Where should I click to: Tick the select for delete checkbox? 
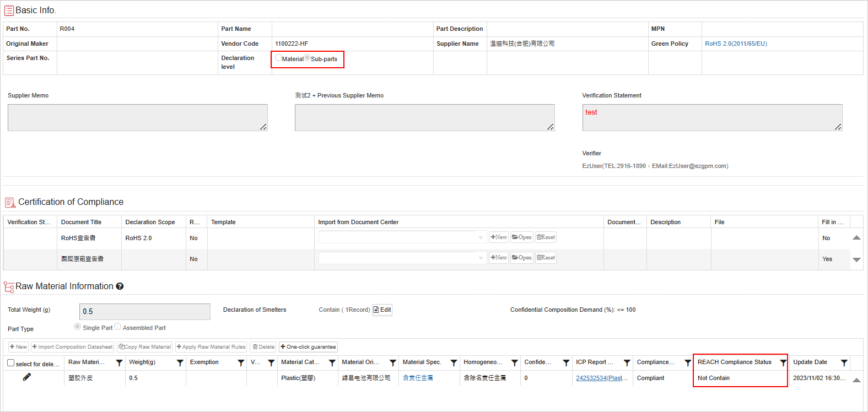click(11, 363)
